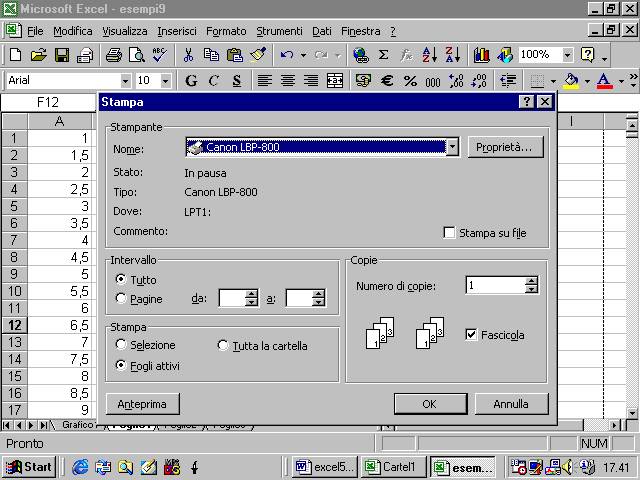
Task: Click the Numero di copie input field
Action: click(x=495, y=285)
